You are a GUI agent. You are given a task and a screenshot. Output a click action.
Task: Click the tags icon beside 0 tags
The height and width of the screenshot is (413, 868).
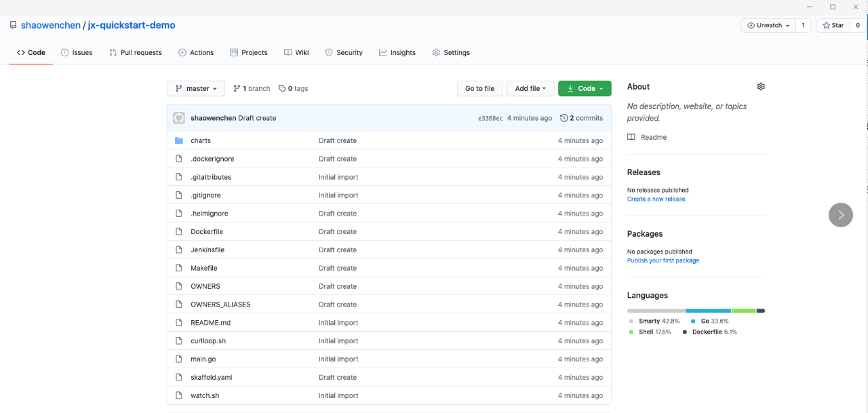click(x=282, y=88)
